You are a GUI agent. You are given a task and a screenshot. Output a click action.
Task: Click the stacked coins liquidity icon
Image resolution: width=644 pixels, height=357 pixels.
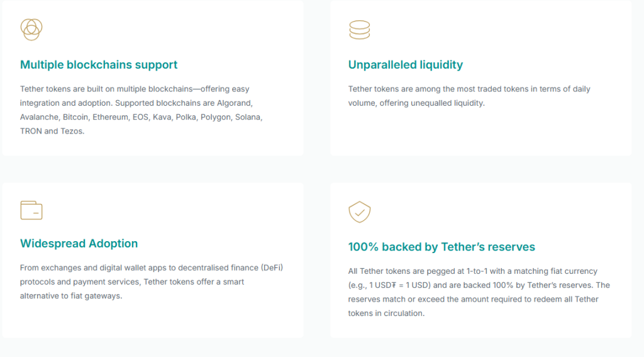coord(359,30)
